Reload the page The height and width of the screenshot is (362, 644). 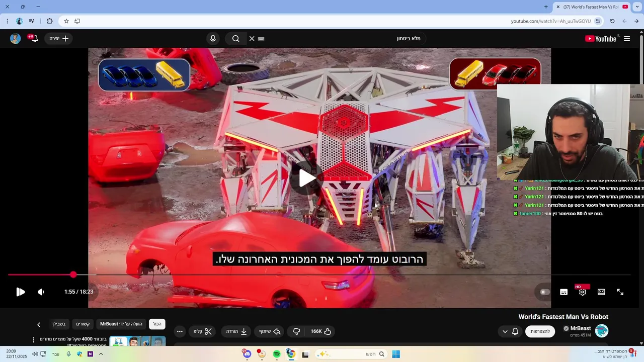(612, 21)
